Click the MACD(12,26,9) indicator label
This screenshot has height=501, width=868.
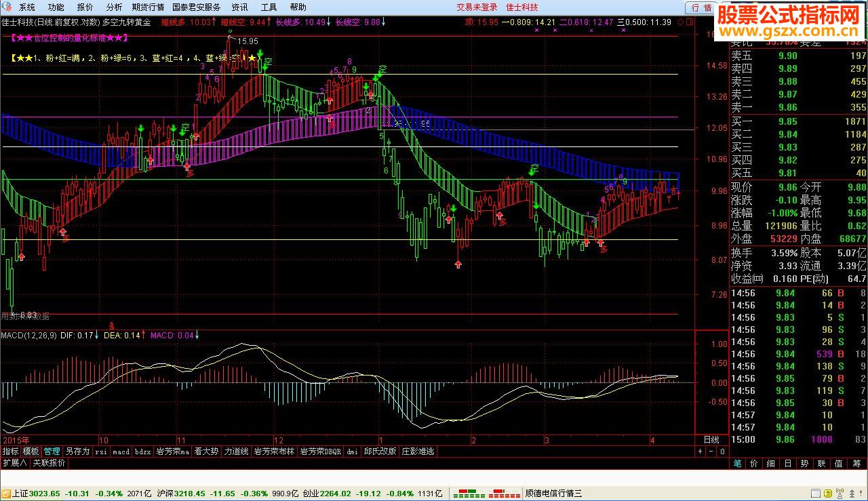coord(28,335)
